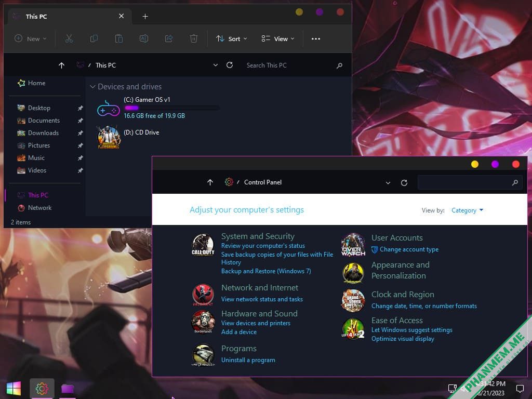Close the This PC tab
532x399 pixels.
[122, 16]
